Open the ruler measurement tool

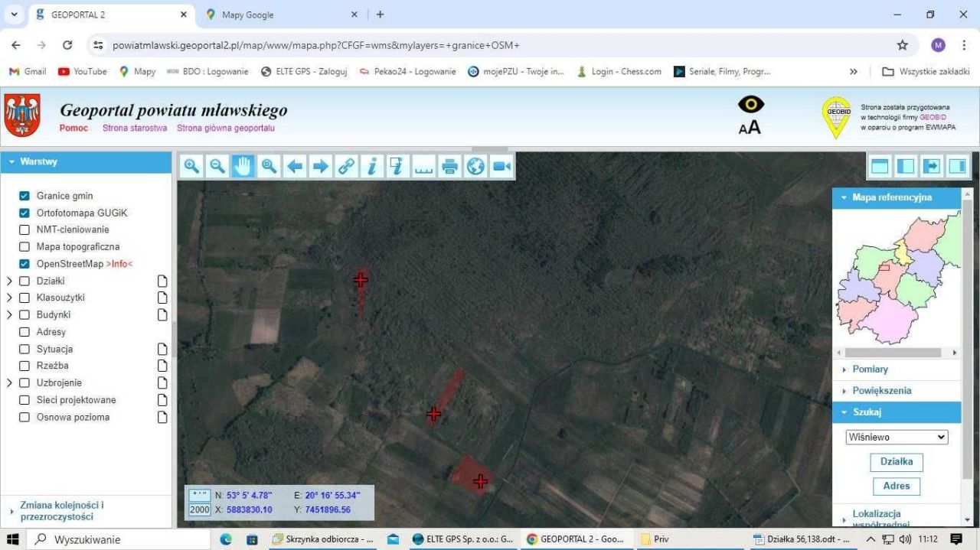pos(423,166)
